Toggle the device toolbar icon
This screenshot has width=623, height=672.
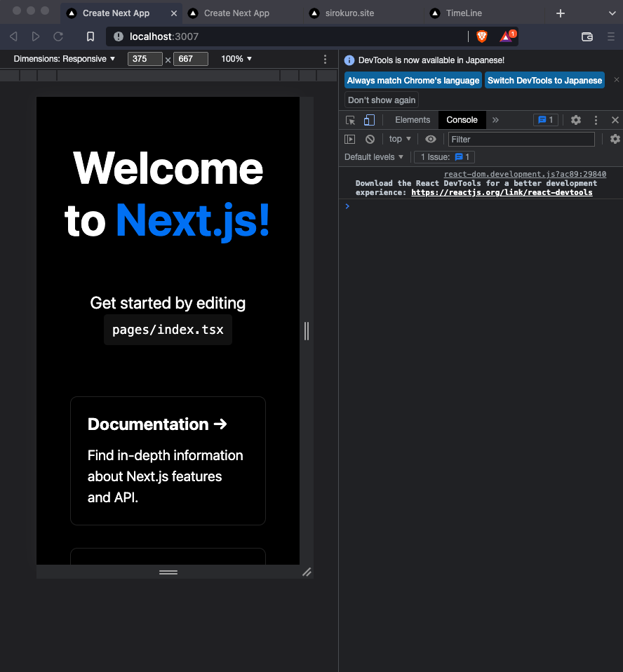click(x=369, y=120)
